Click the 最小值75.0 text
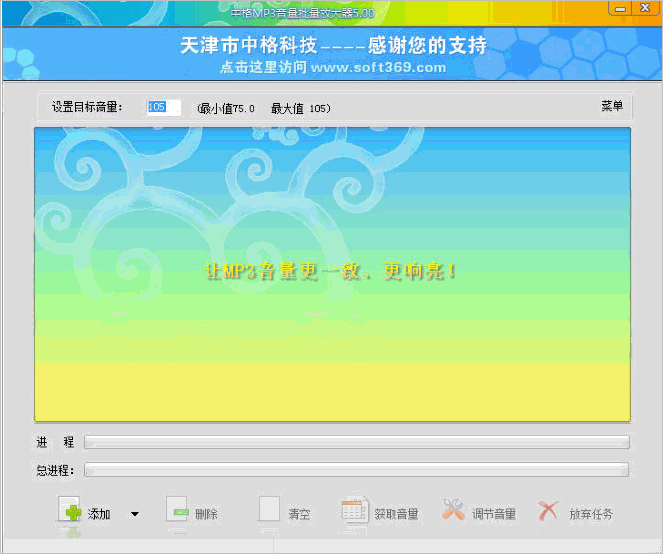This screenshot has height=554, width=663. 226,109
